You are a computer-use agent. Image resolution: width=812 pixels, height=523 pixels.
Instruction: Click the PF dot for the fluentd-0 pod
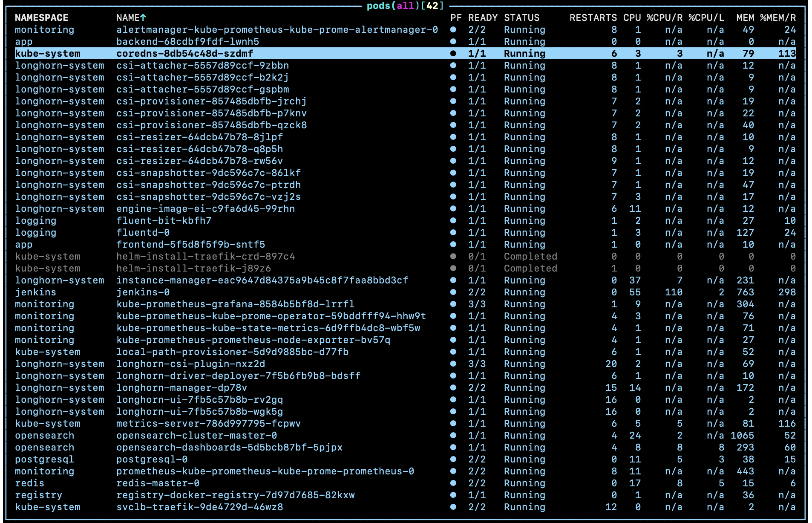click(453, 232)
